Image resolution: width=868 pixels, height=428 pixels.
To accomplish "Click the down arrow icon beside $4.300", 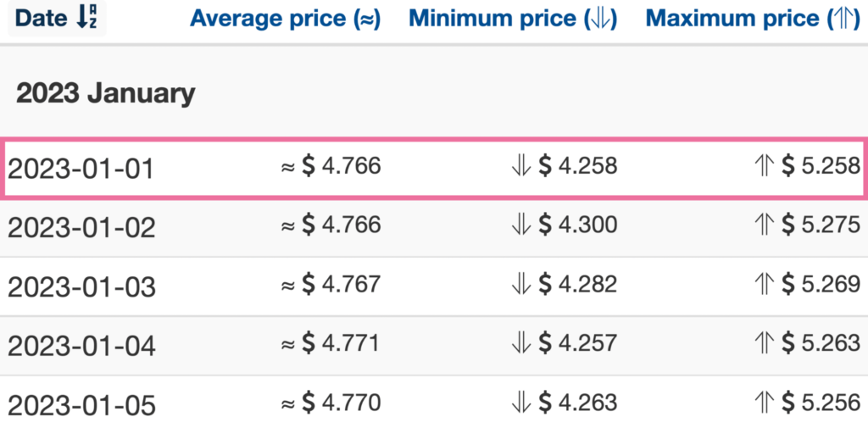I will 521,225.
